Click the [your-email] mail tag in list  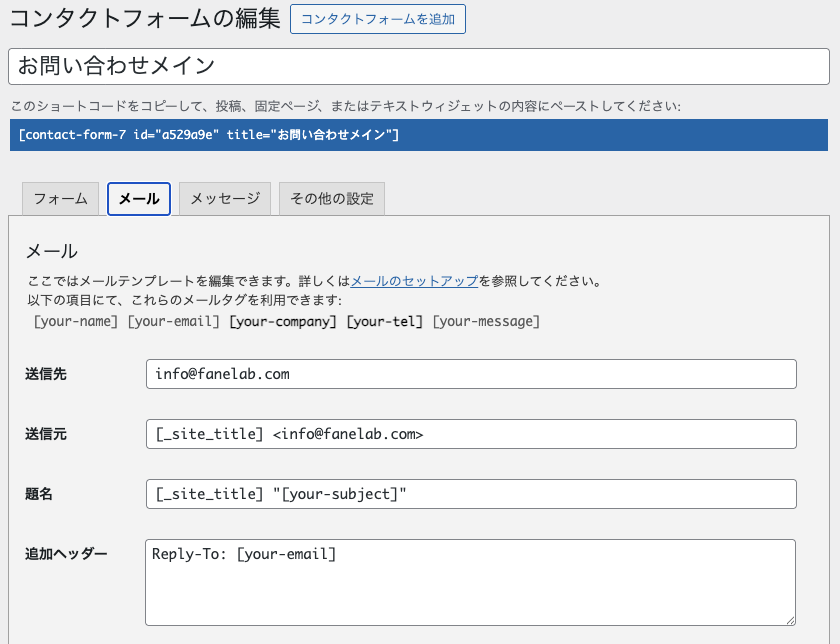pyautogui.click(x=173, y=321)
